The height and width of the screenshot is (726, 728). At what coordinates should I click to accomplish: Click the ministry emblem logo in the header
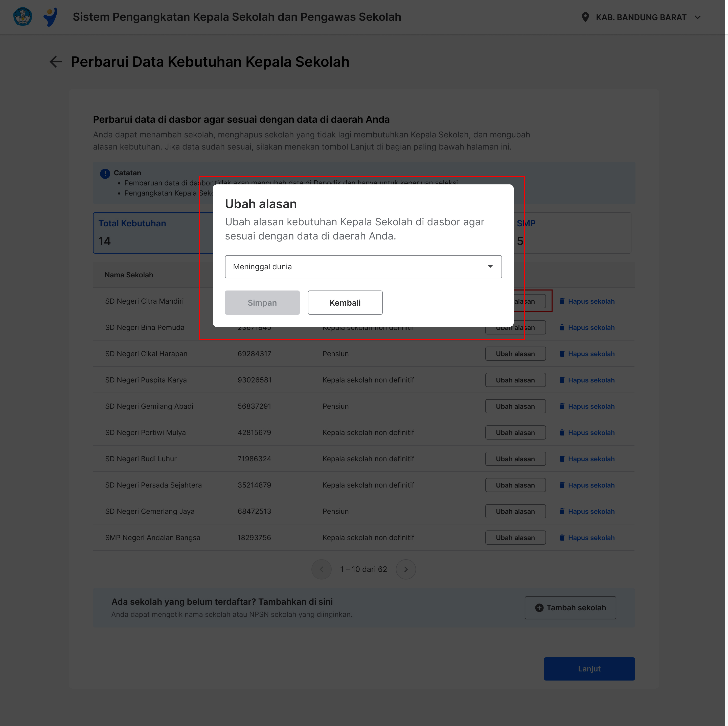[x=22, y=17]
